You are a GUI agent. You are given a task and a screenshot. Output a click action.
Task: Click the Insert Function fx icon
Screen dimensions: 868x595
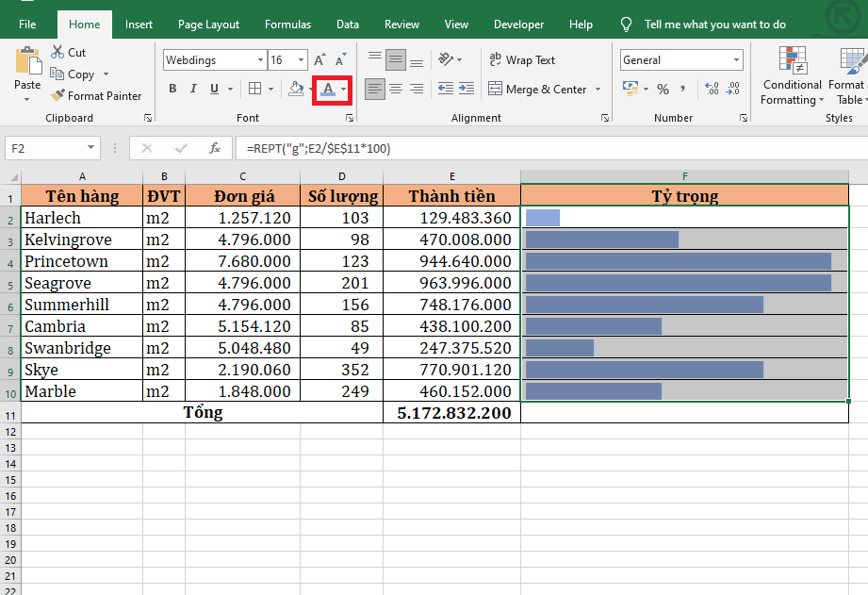[215, 148]
